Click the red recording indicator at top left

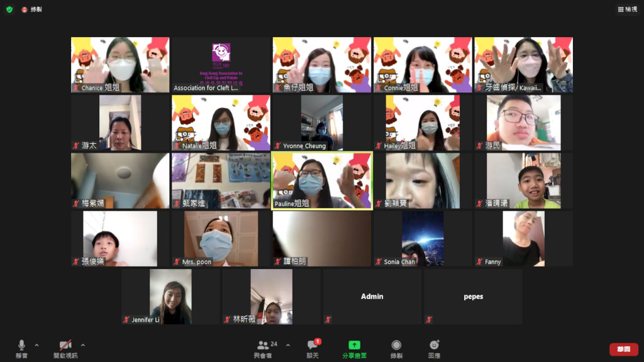pyautogui.click(x=25, y=9)
